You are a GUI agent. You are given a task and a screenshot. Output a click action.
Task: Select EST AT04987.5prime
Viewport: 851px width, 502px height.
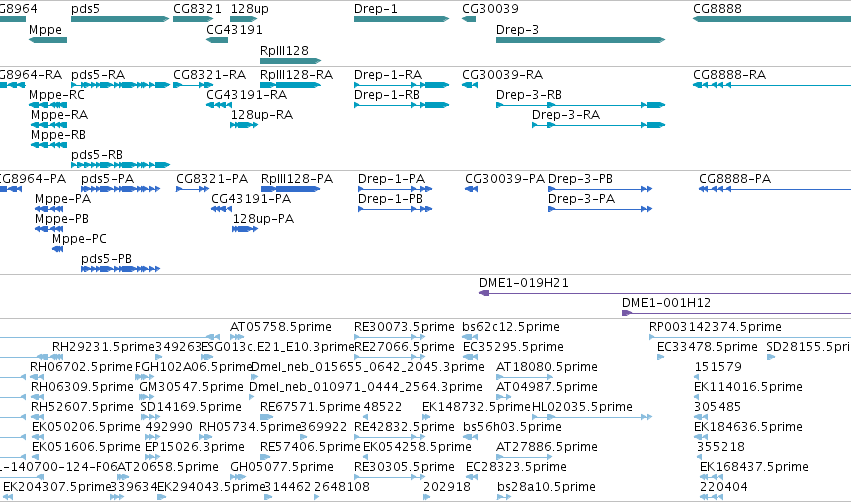pyautogui.click(x=504, y=398)
